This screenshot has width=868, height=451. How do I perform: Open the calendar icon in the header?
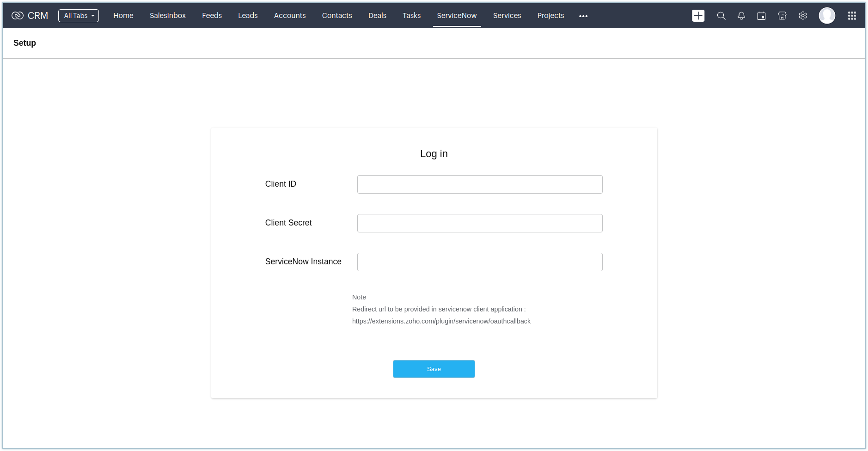tap(761, 16)
